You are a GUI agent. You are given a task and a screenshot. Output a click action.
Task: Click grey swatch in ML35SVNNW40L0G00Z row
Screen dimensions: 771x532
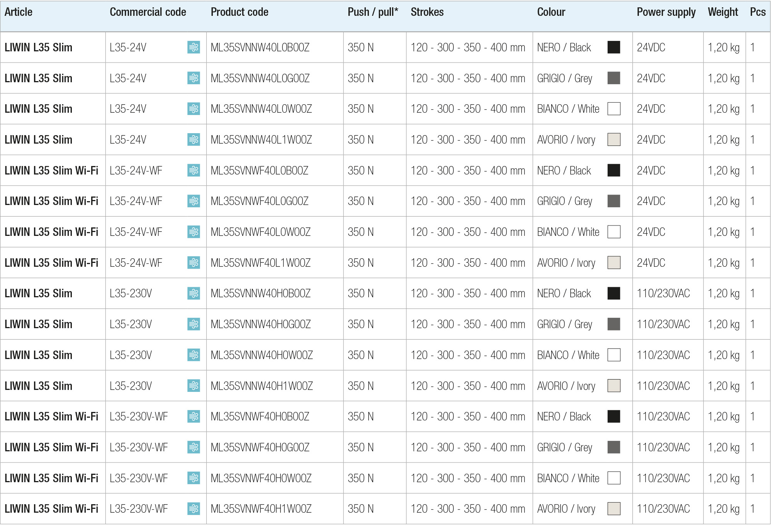614,78
